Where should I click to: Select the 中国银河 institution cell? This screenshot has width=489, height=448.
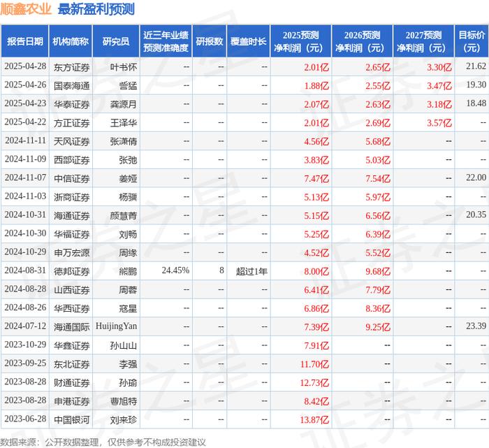pos(72,420)
